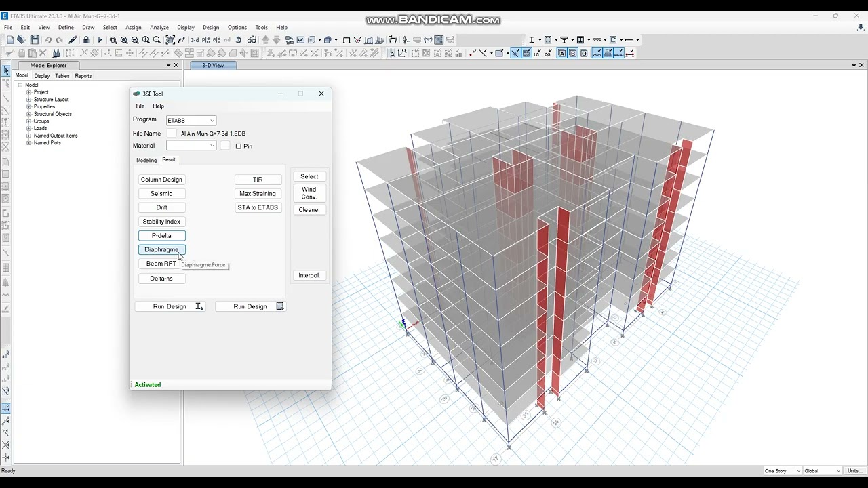Click the Move Down in List arrow
This screenshot has width=868, height=488.
pyautogui.click(x=276, y=40)
